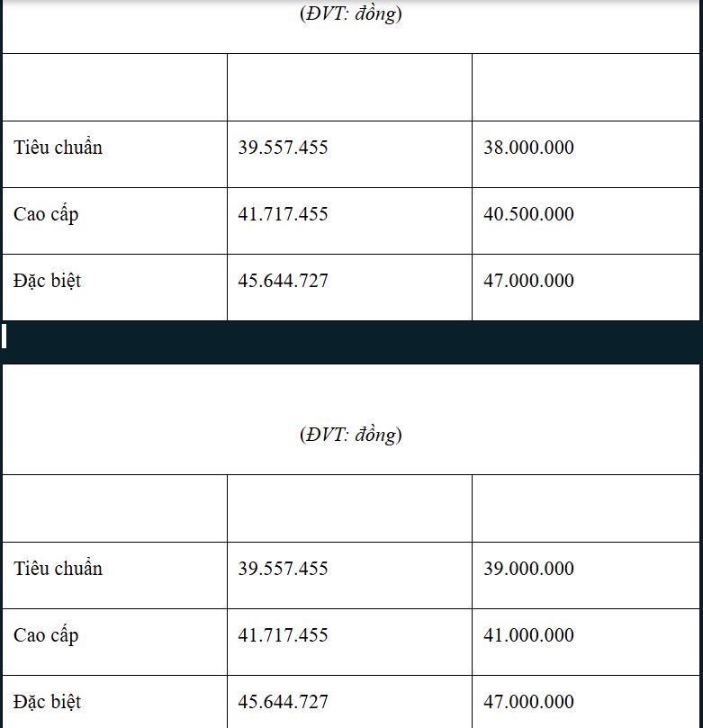Select Tiêu chuẩn in lower table
The height and width of the screenshot is (728, 703).
(58, 569)
